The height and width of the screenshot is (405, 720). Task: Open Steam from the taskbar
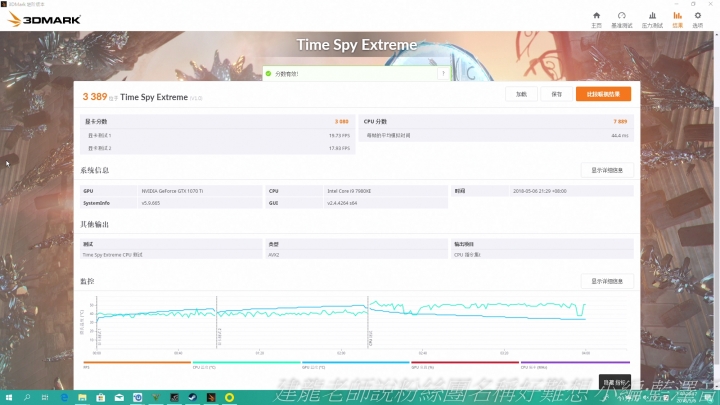(x=192, y=397)
